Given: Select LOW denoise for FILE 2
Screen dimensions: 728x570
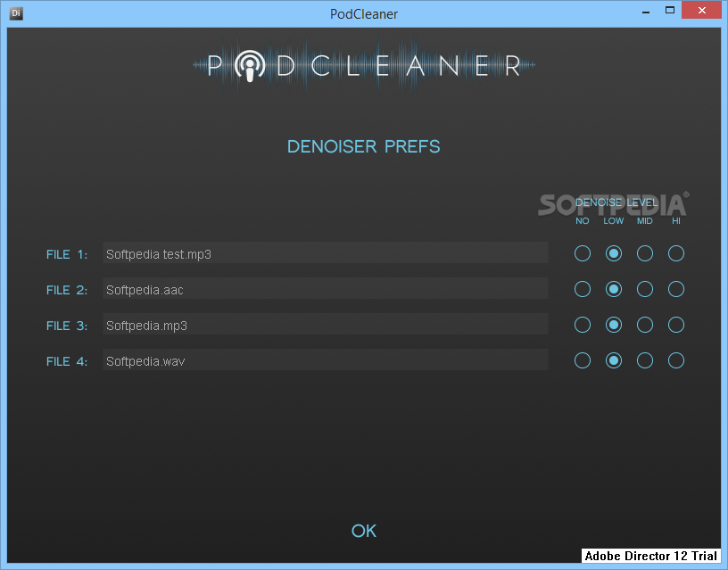Looking at the screenshot, I should click(x=613, y=289).
